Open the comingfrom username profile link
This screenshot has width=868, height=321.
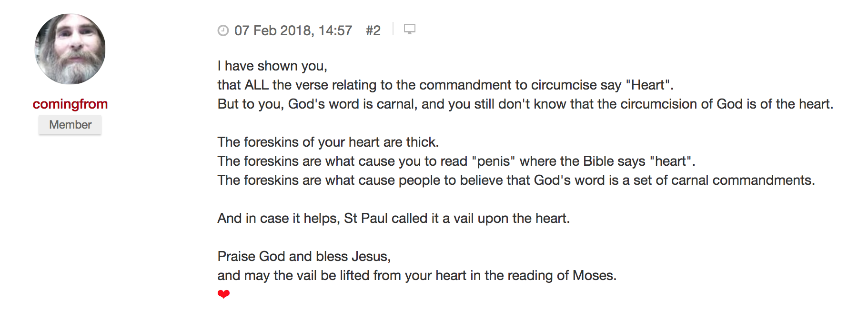70,104
